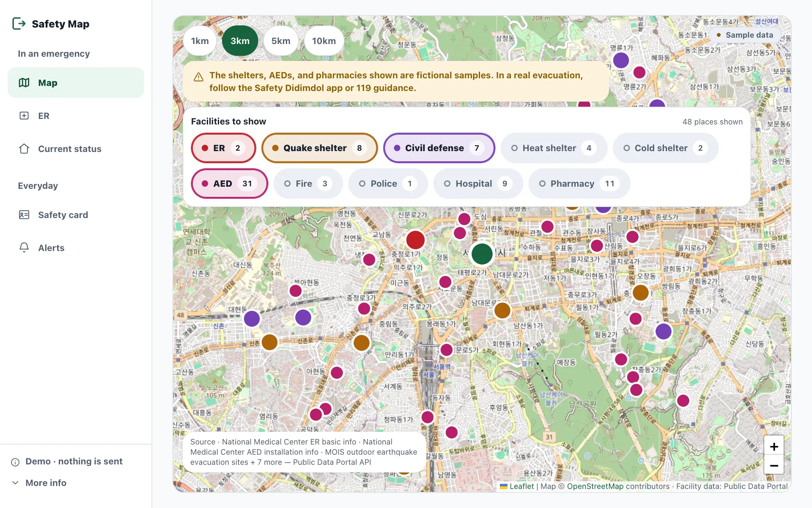This screenshot has width=812, height=508.
Task: Select the 10km radius option
Action: point(324,41)
